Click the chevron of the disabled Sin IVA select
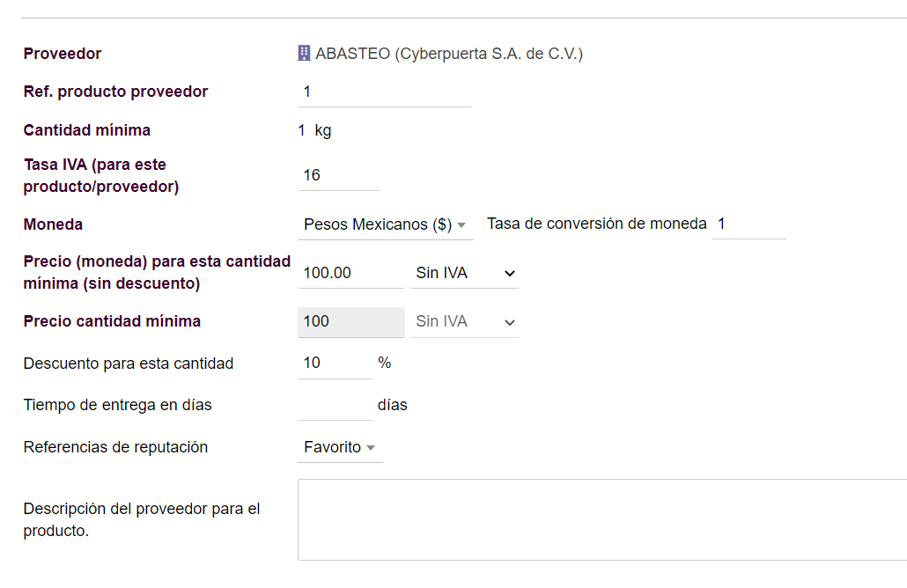The image size is (907, 588). pyautogui.click(x=509, y=323)
